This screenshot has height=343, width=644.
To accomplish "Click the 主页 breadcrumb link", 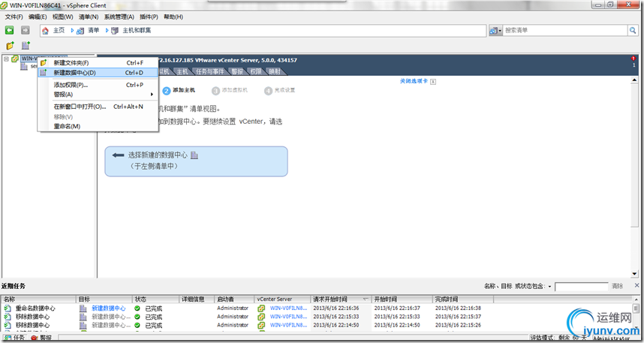I will click(59, 31).
